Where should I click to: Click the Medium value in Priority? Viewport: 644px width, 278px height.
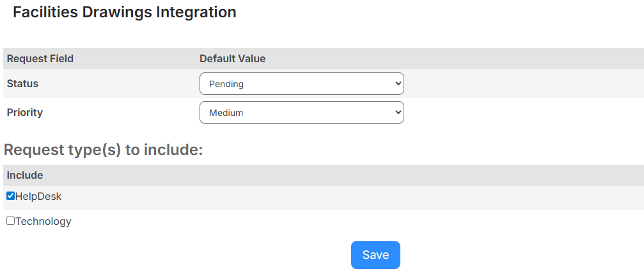click(226, 113)
